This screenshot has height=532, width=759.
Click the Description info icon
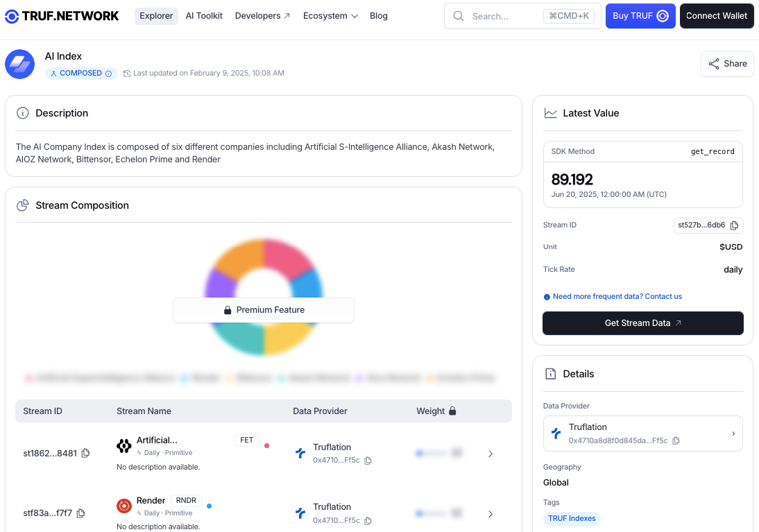tap(23, 113)
